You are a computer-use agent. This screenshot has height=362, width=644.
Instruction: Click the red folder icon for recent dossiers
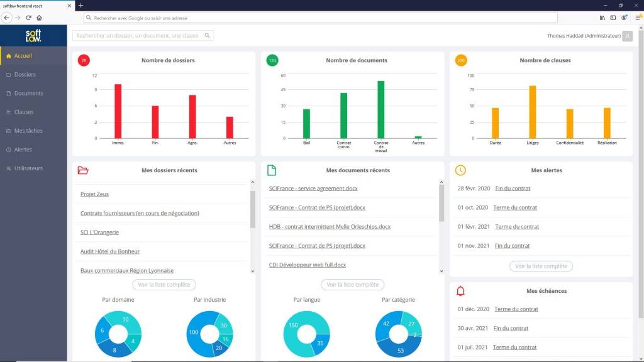[x=83, y=170]
